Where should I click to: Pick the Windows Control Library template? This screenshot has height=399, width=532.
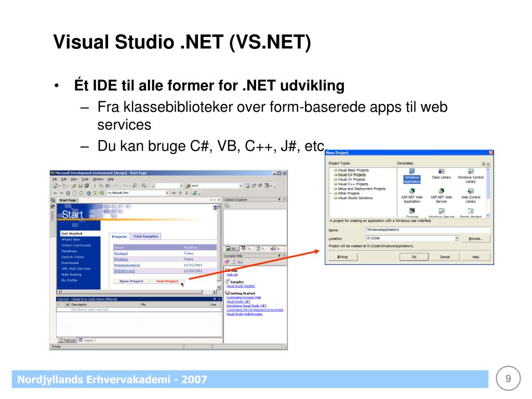point(471,177)
